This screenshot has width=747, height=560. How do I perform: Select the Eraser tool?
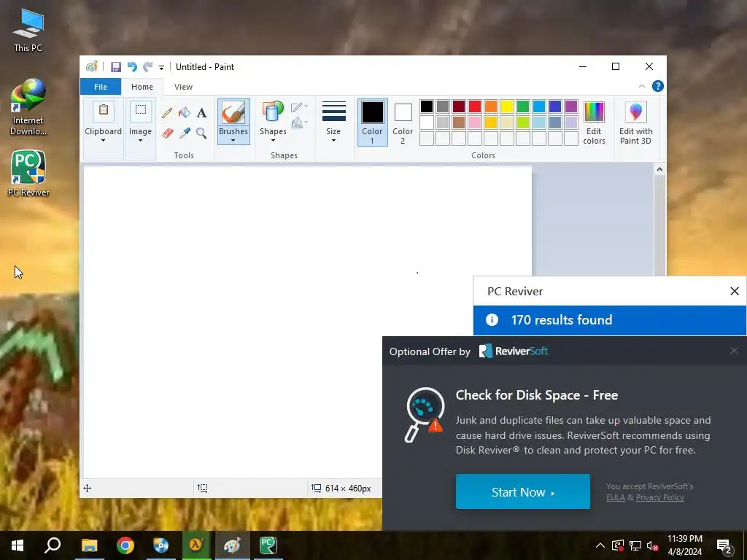pyautogui.click(x=167, y=133)
